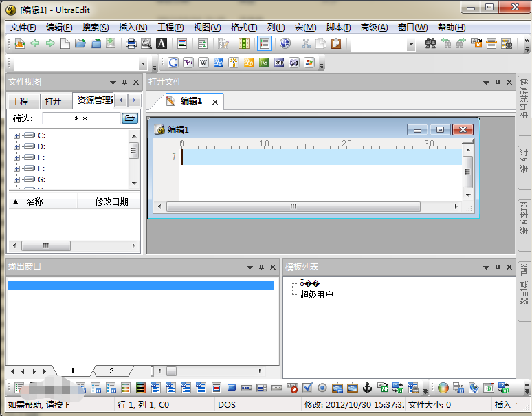Open the second-row toolbar combo dropdown
532x416 pixels.
143,63
